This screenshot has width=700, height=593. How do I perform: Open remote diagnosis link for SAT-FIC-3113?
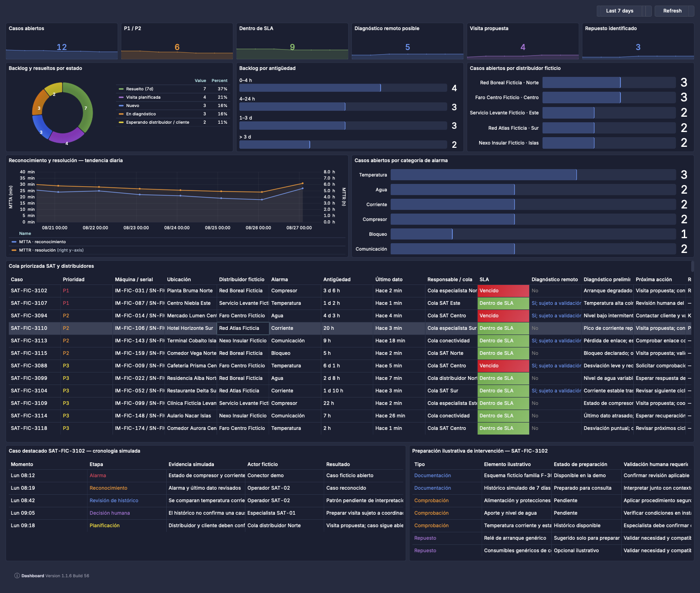click(556, 341)
